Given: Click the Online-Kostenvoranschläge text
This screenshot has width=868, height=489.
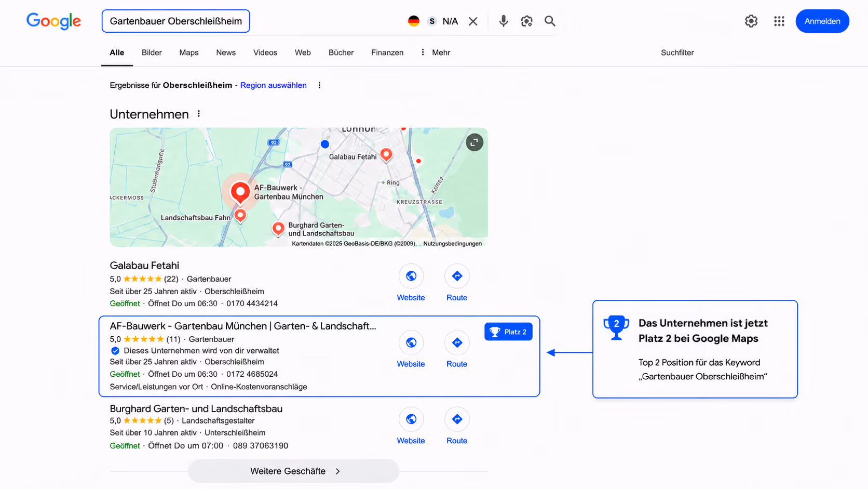Looking at the screenshot, I should (x=259, y=387).
